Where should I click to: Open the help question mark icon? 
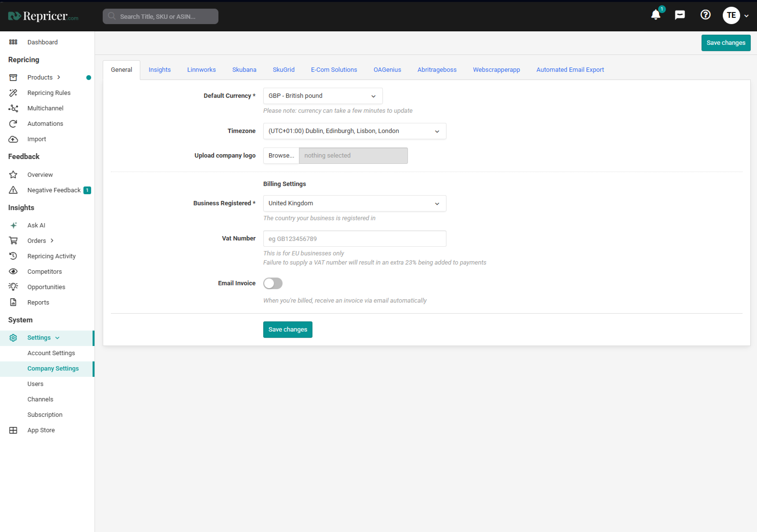(705, 15)
